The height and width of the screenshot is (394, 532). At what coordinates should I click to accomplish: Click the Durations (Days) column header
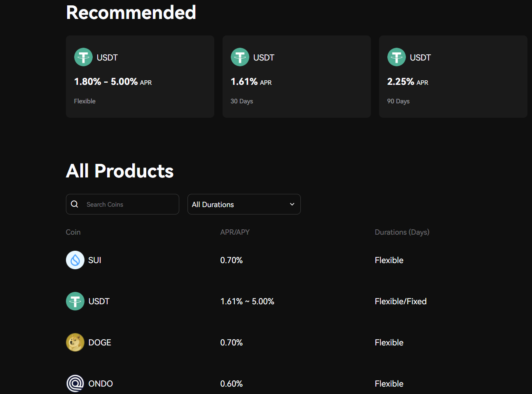pyautogui.click(x=402, y=232)
